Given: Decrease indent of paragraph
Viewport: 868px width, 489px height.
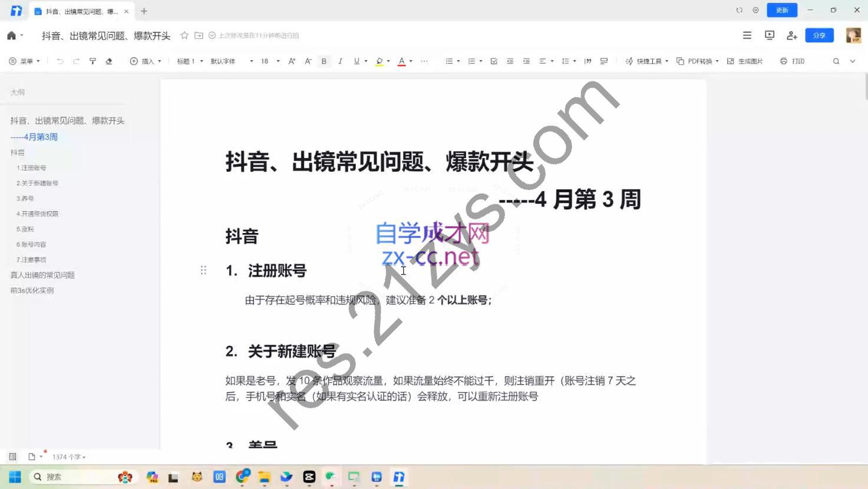Looking at the screenshot, I should [x=510, y=61].
